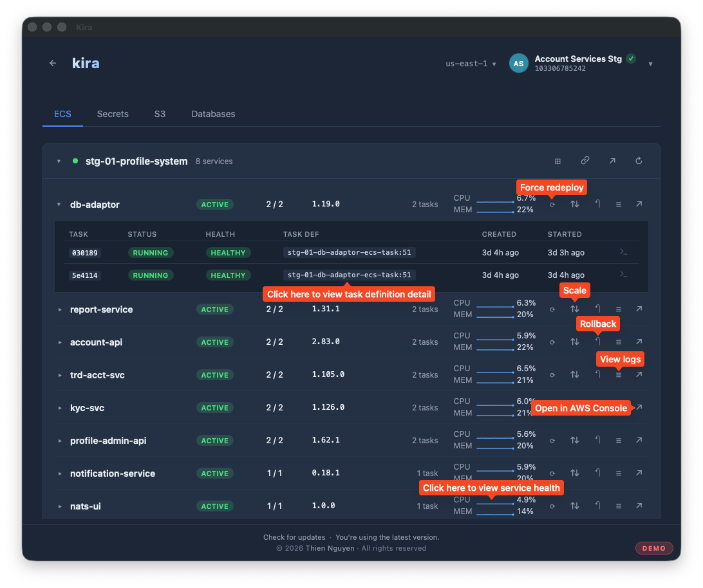Click the Scale icon for report-service

point(575,309)
